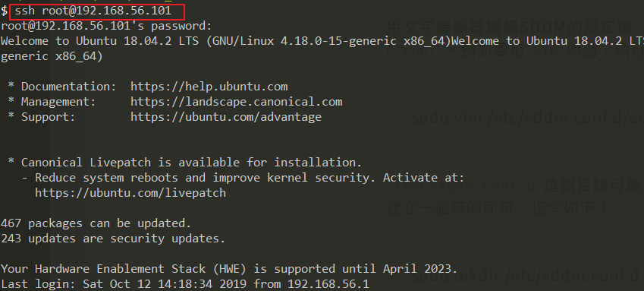Click the faded "sudo mkdir /etc/sddm.conf.d" background text
Image resolution: width=644 pixels, height=291 pixels.
click(x=527, y=276)
